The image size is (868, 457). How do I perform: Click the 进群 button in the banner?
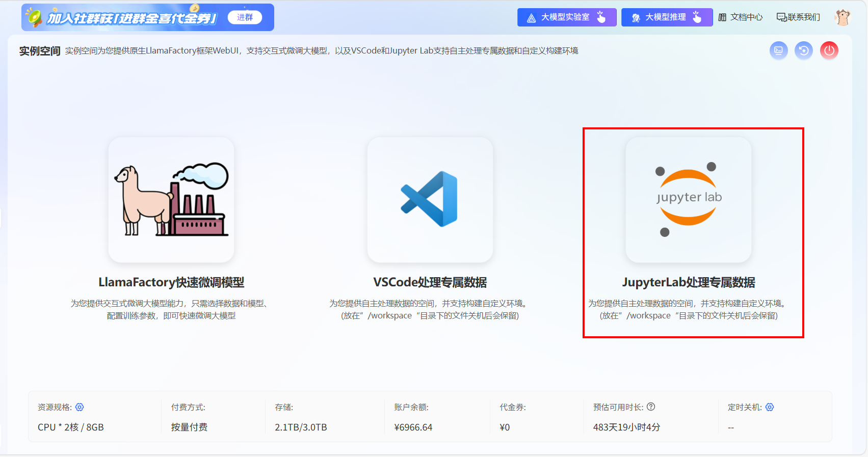(245, 17)
